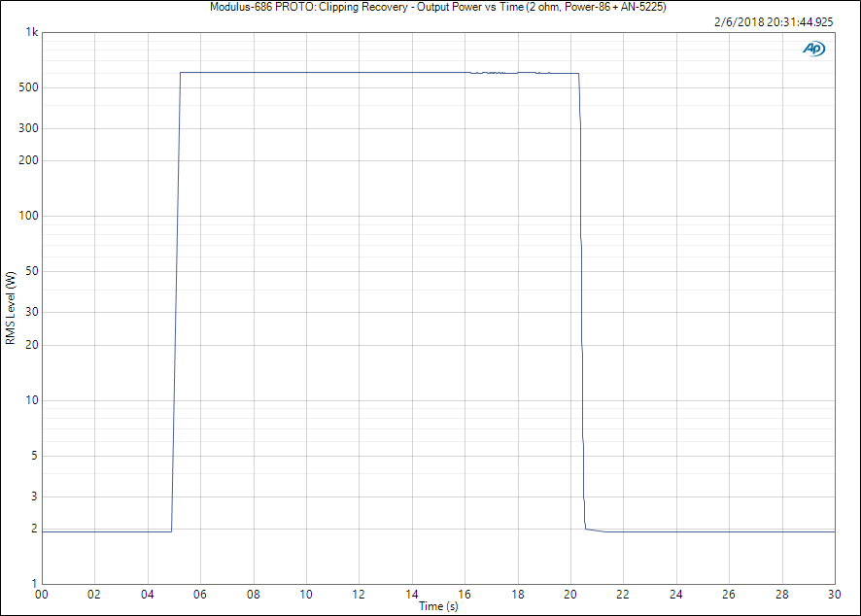
Task: Click the 5 y-axis tick label
Action: coord(35,455)
